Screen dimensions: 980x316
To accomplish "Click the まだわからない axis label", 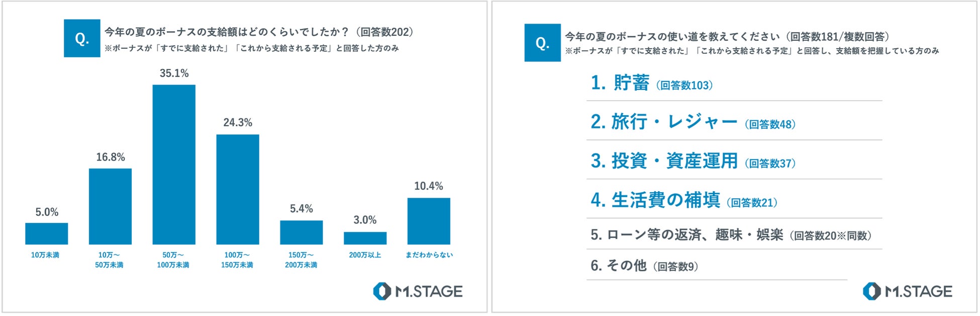I will (429, 255).
